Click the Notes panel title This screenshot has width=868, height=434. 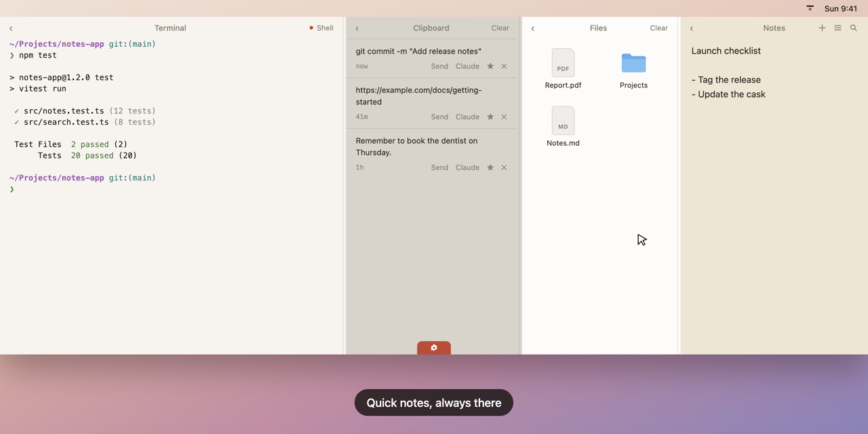coord(774,28)
